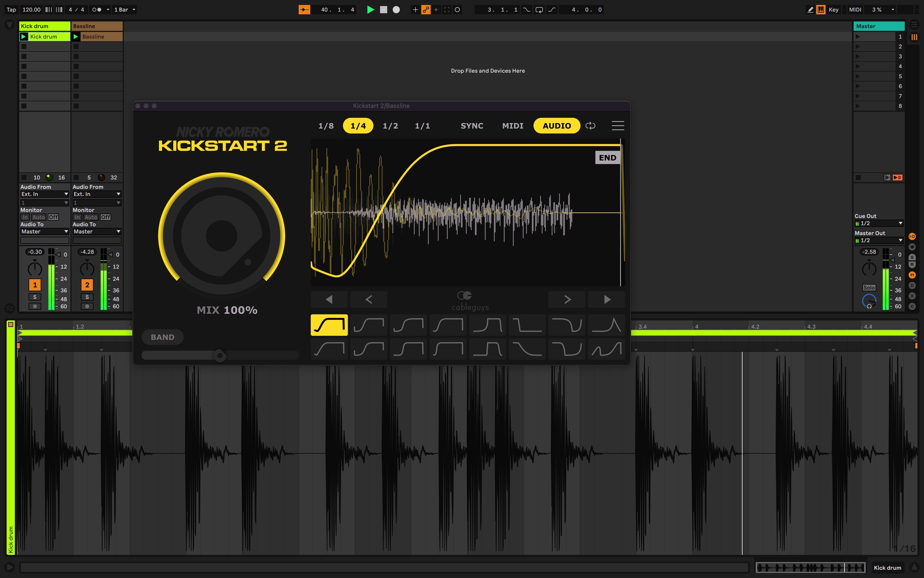Launch Master scene 1
This screenshot has width=924, height=578.
click(858, 37)
